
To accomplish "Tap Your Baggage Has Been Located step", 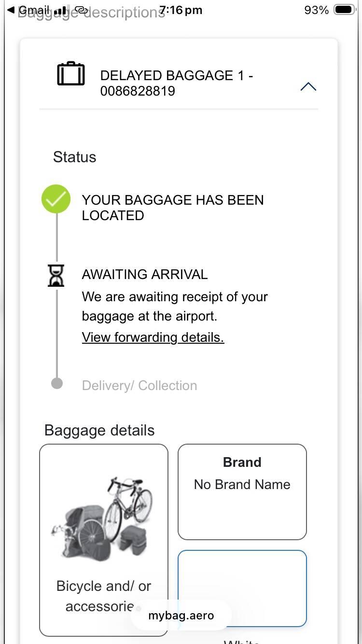I will coord(172,208).
